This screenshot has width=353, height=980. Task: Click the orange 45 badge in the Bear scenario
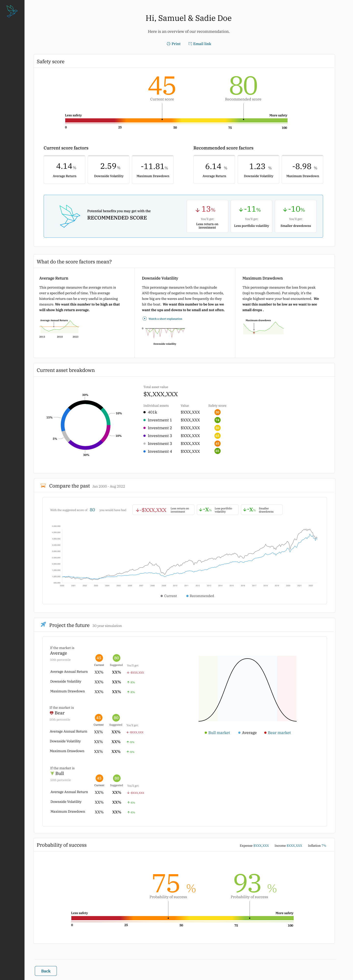point(99,718)
